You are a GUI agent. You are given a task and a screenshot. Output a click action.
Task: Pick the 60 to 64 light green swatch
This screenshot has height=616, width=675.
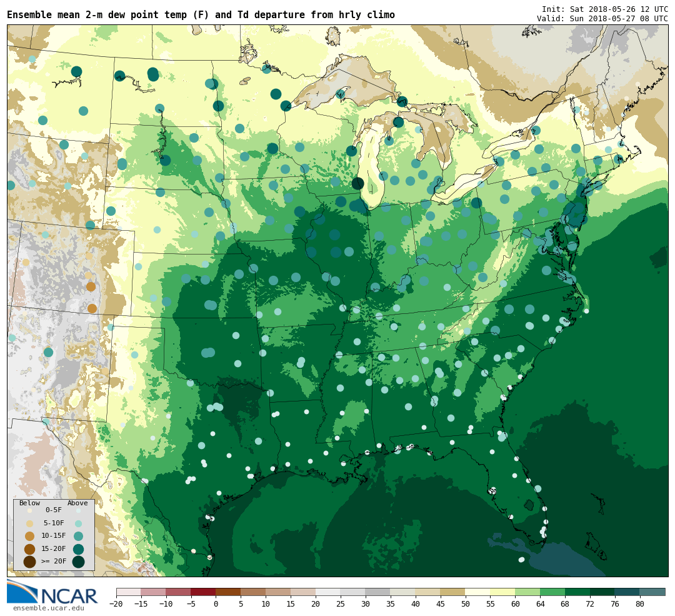pos(527,592)
